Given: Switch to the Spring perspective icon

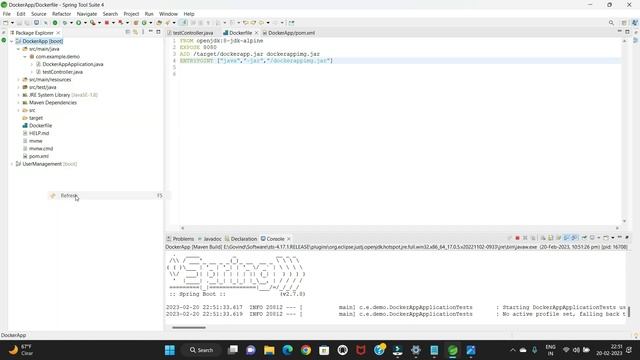Looking at the screenshot, I should coord(634,23).
